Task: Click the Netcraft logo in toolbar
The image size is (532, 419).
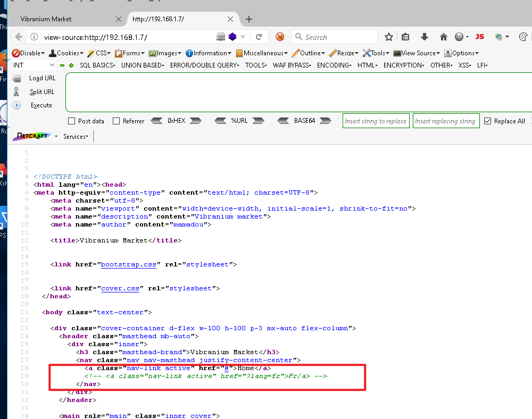Action: tap(31, 136)
